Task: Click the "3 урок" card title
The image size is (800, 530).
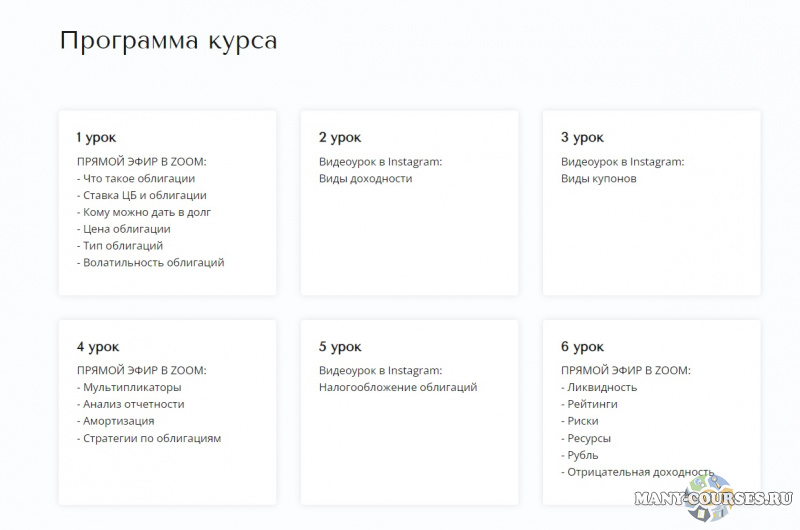Action: (582, 137)
